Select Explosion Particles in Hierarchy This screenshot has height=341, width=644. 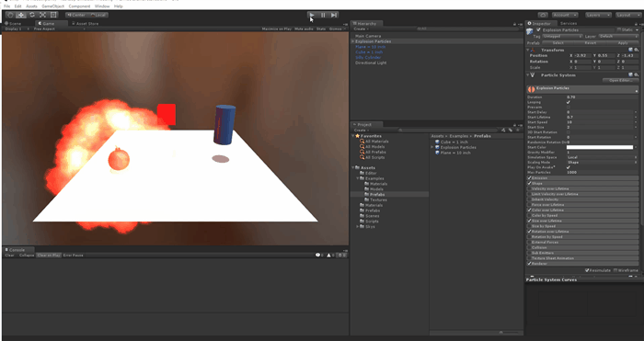pyautogui.click(x=373, y=41)
